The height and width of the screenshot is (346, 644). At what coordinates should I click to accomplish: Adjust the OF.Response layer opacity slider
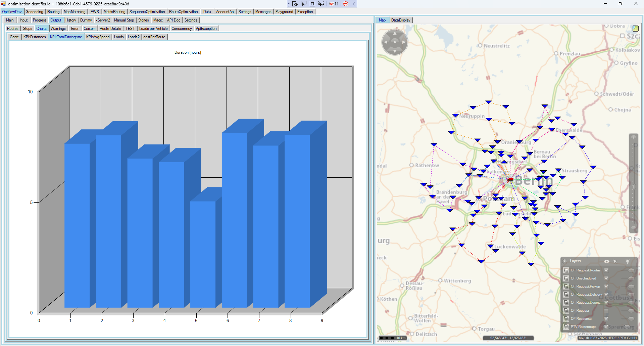pyautogui.click(x=631, y=318)
